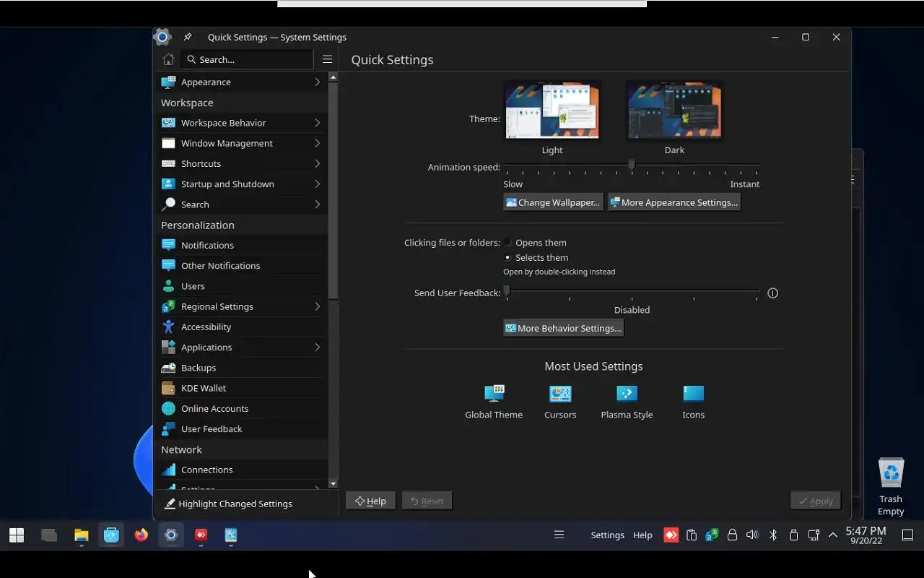The image size is (924, 578).
Task: Expand the Appearance category
Action: click(240, 82)
